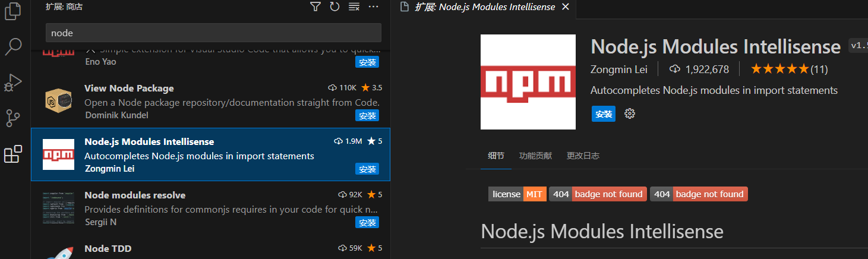The height and width of the screenshot is (259, 868).
Task: Click the npm logo on detail page
Action: coord(528,82)
